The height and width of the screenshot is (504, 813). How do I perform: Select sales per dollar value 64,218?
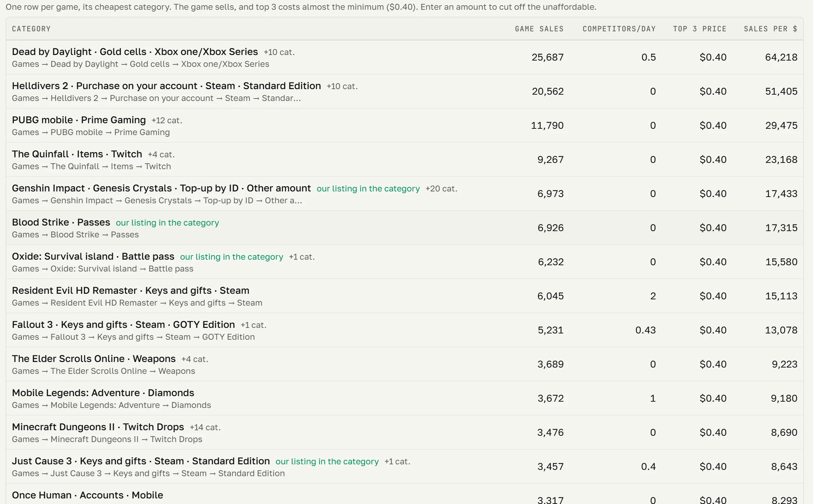[781, 57]
